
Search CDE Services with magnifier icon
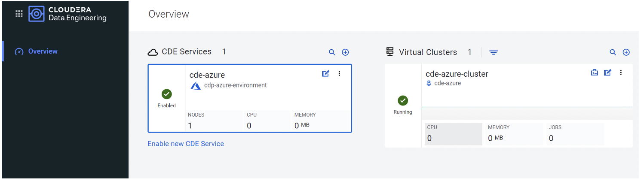[332, 52]
